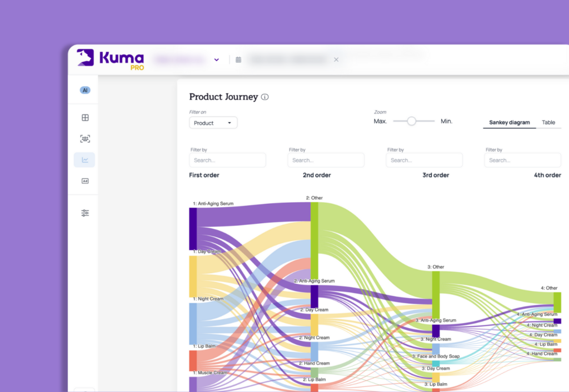Click the 1: Night Cream node bar
The width and height of the screenshot is (569, 392).
point(193,324)
